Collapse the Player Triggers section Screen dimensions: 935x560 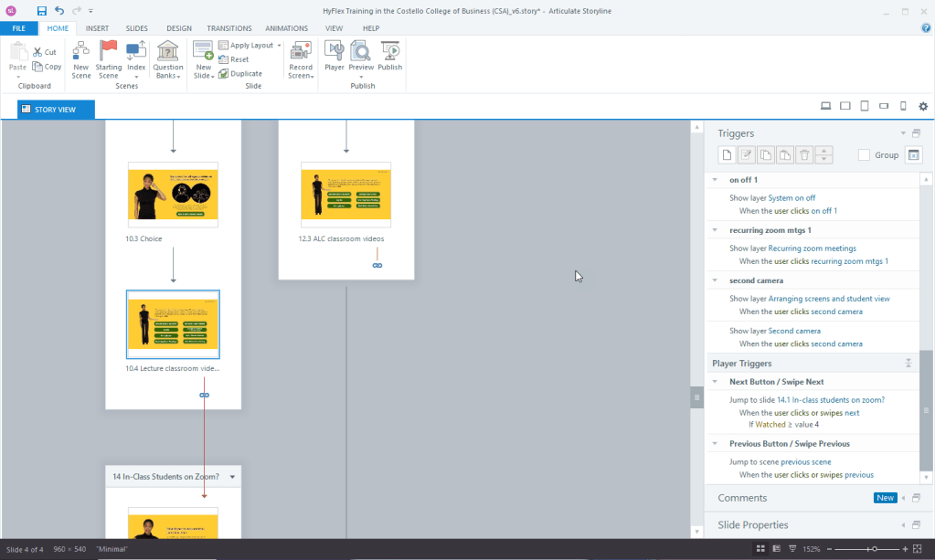point(908,364)
